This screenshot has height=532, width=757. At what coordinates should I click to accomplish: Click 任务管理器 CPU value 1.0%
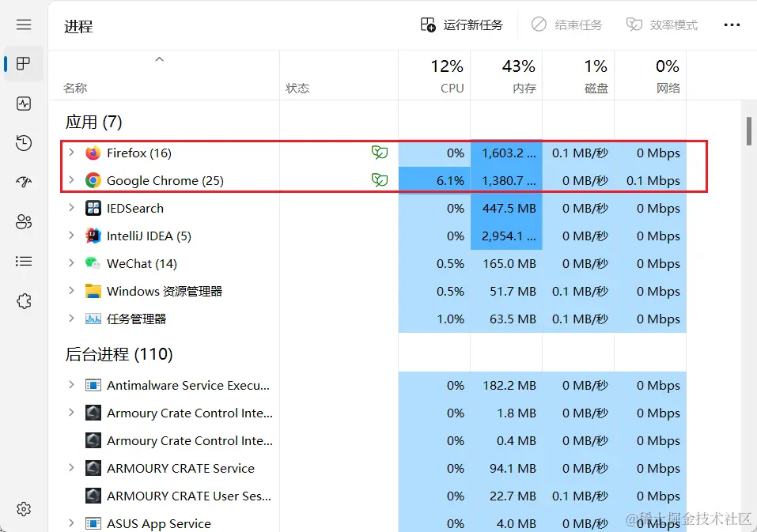point(450,319)
